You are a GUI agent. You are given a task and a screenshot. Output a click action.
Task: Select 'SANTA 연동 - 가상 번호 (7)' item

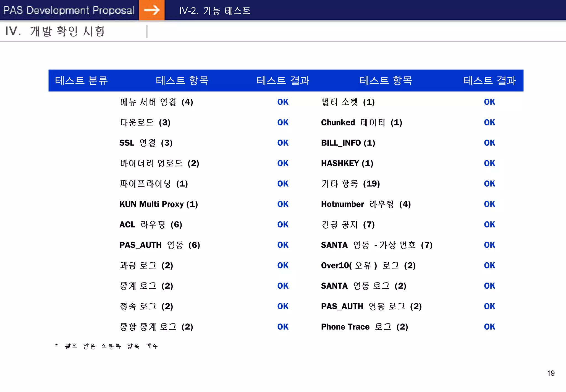point(377,245)
